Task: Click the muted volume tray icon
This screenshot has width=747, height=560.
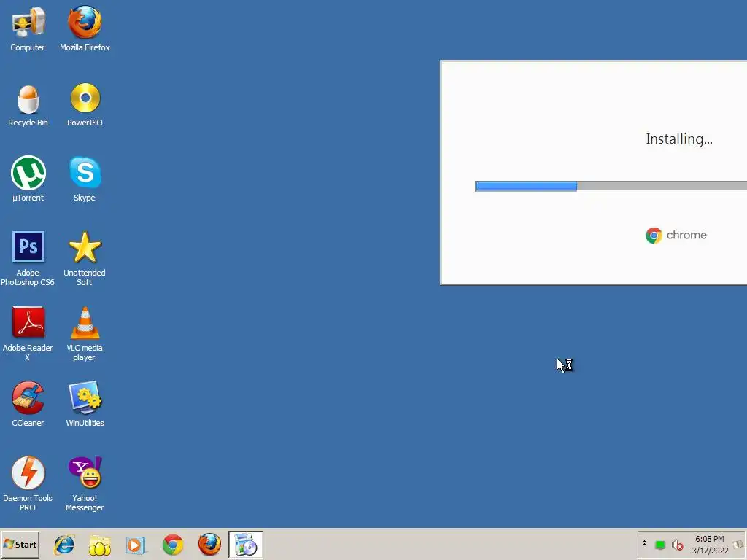Action: (x=677, y=545)
